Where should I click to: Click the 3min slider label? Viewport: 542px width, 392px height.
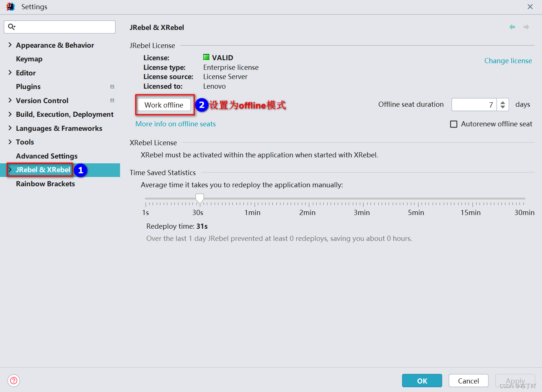click(362, 212)
